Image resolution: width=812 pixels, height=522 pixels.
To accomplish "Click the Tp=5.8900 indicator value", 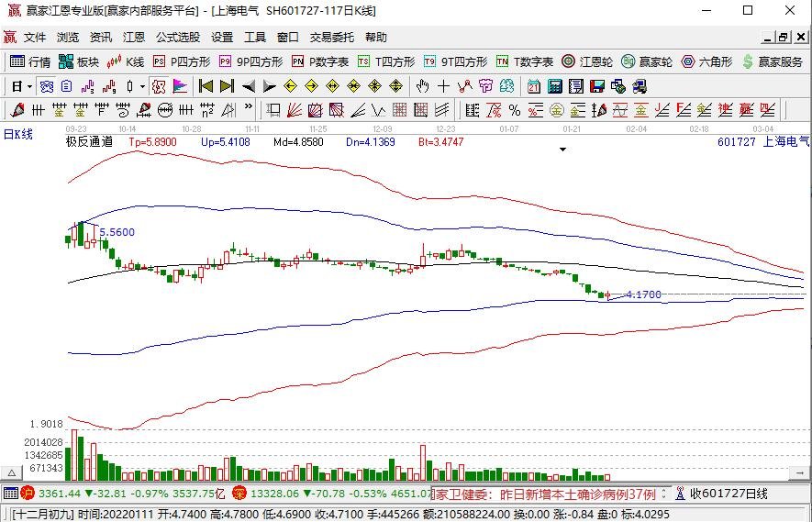I will click(x=153, y=141).
